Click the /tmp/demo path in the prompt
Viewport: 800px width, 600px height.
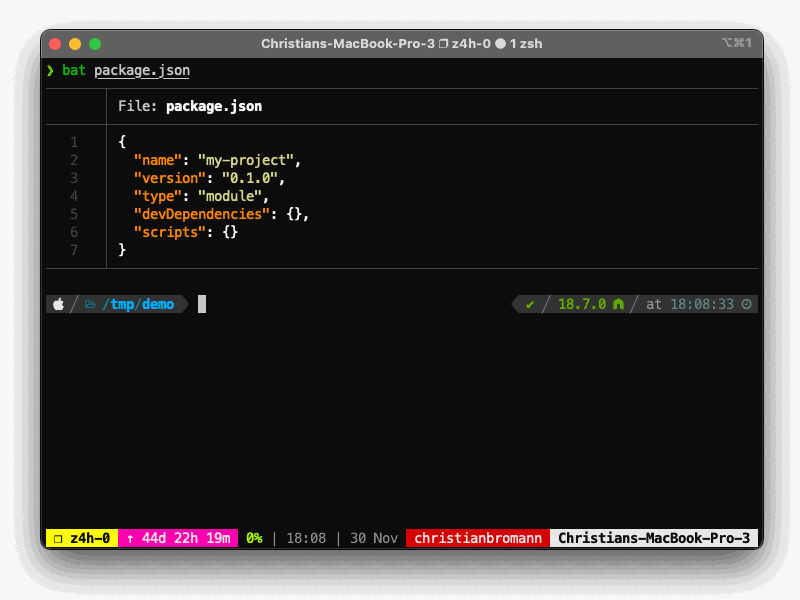(138, 304)
